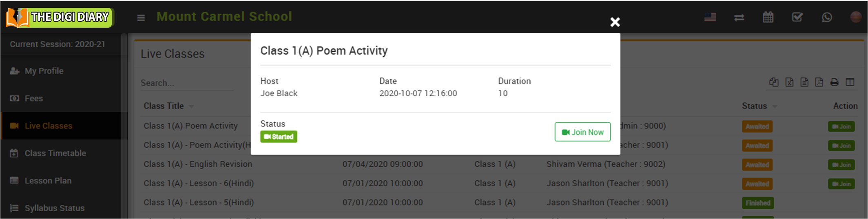
Task: Open the user profile avatar
Action: pos(856,17)
